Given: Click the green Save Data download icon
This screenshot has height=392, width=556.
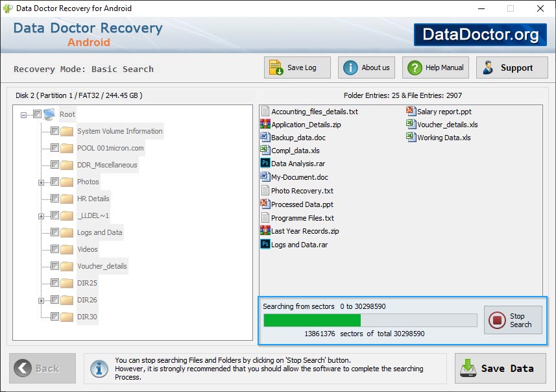Looking at the screenshot, I should point(468,368).
